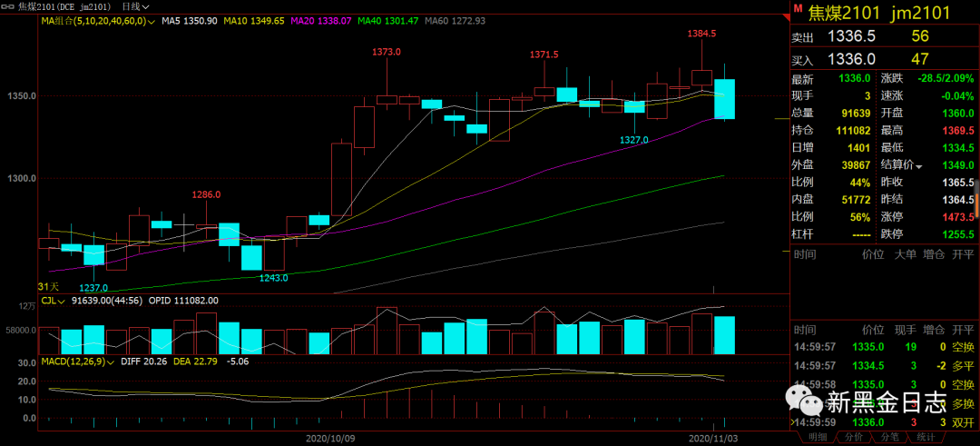Click the 外盘 value 39867
The width and height of the screenshot is (980, 446).
(856, 165)
